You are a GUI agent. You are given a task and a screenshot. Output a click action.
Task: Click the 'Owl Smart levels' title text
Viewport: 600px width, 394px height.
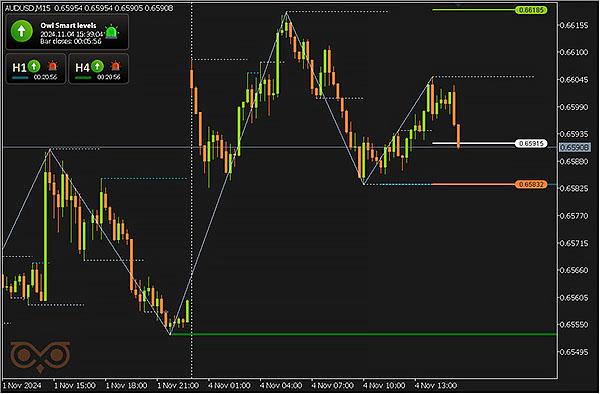click(68, 26)
